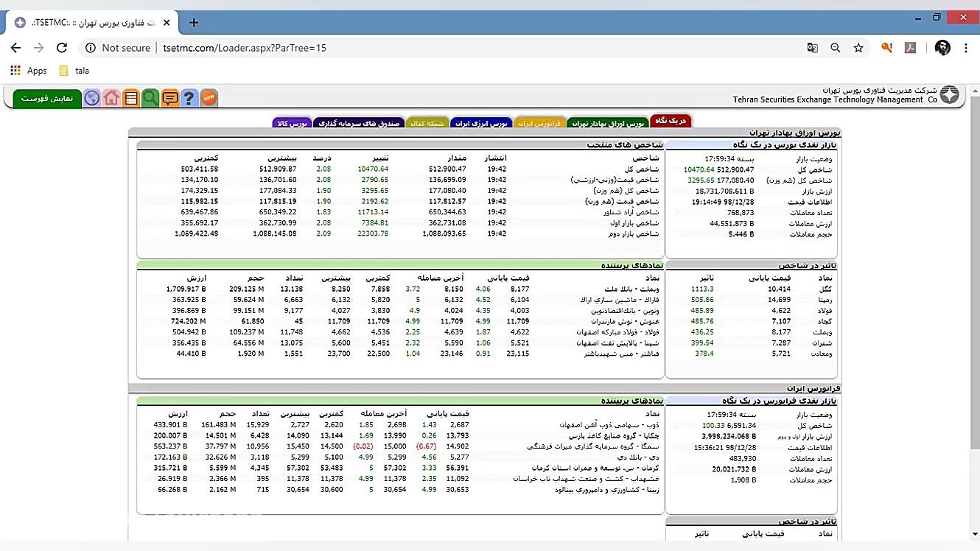Viewport: 980px width, 551px height.
Task: Click the globe icon in the site toolbar
Action: [x=92, y=98]
